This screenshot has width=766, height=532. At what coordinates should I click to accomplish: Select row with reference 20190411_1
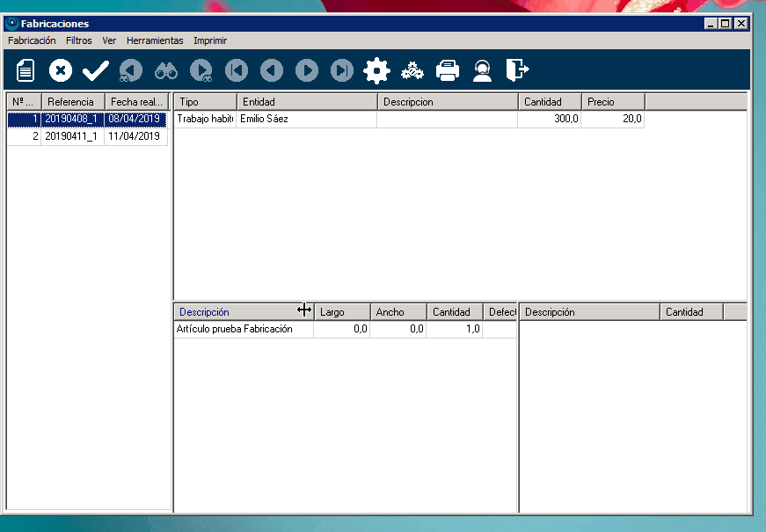click(71, 136)
